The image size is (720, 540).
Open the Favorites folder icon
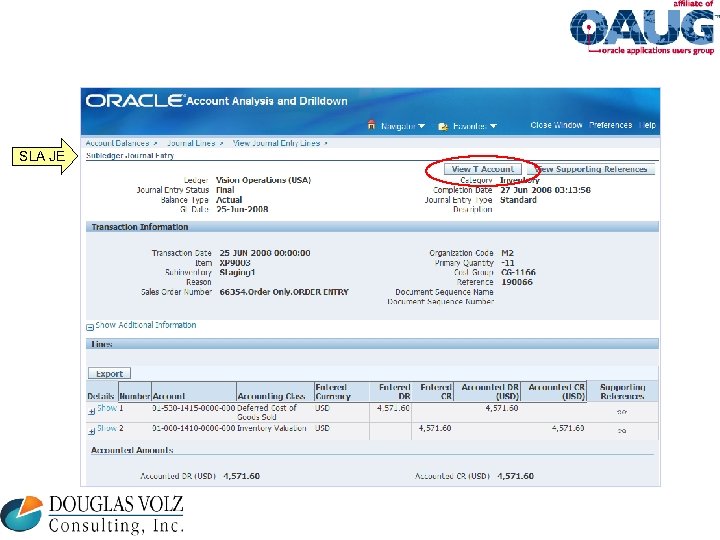coord(443,126)
